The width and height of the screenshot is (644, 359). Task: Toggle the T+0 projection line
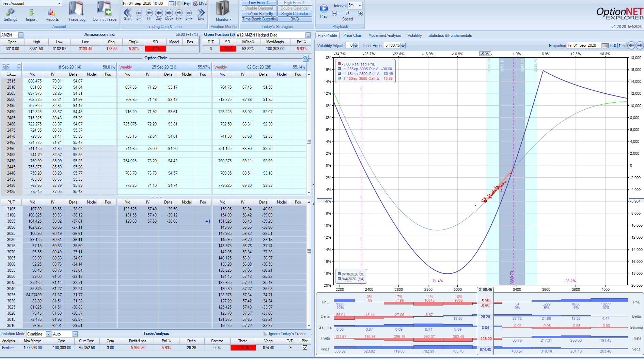click(x=613, y=45)
